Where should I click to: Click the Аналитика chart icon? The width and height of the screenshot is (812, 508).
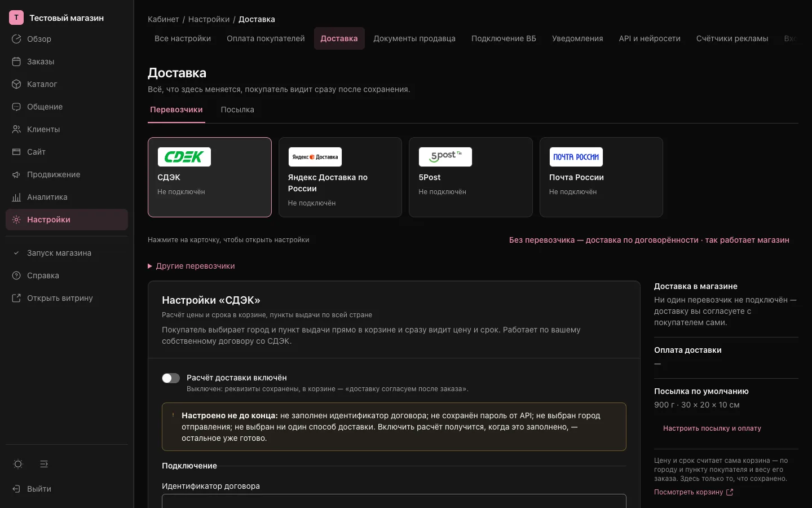16,197
